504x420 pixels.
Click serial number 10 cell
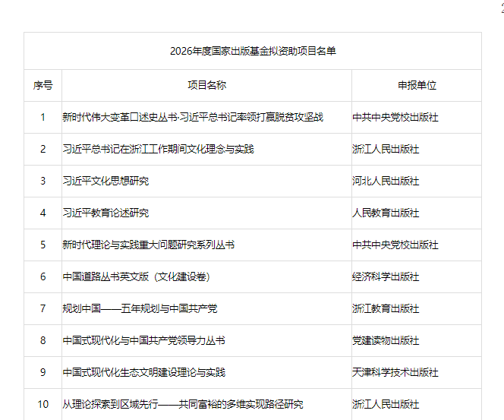coord(43,404)
